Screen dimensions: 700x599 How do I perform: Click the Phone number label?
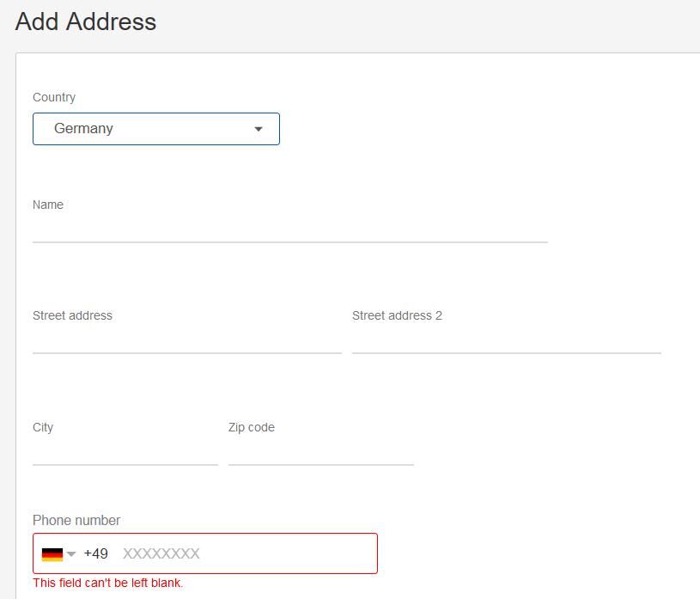click(x=76, y=521)
